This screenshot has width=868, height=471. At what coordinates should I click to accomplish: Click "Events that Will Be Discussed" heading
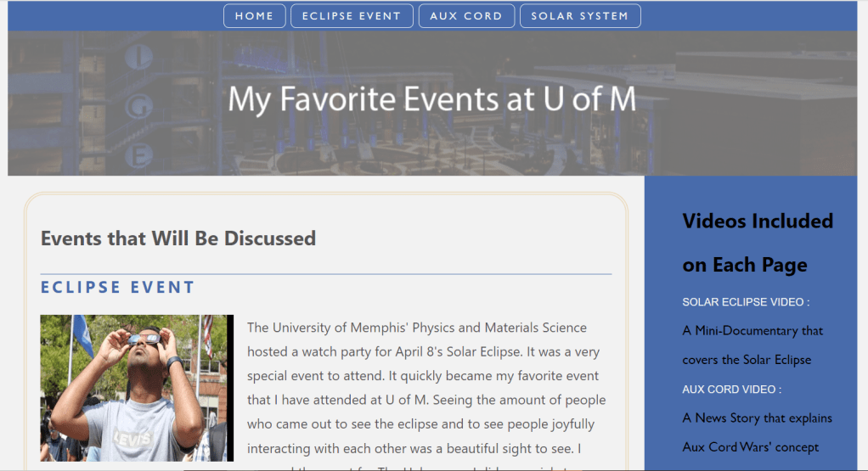[x=178, y=238]
